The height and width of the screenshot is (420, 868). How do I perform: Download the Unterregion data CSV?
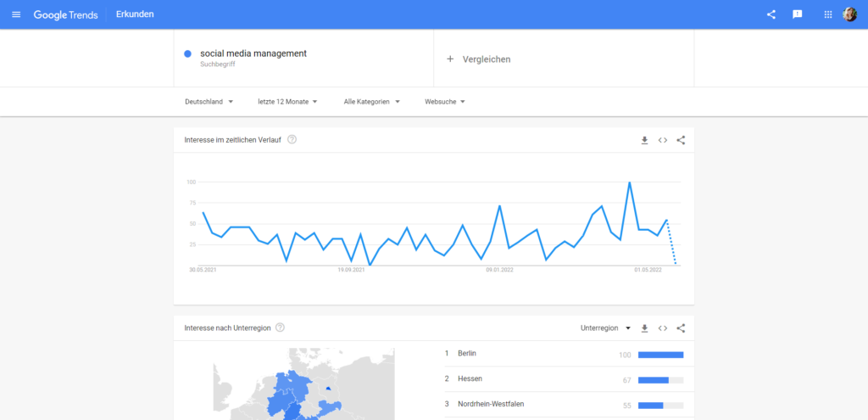[644, 328]
